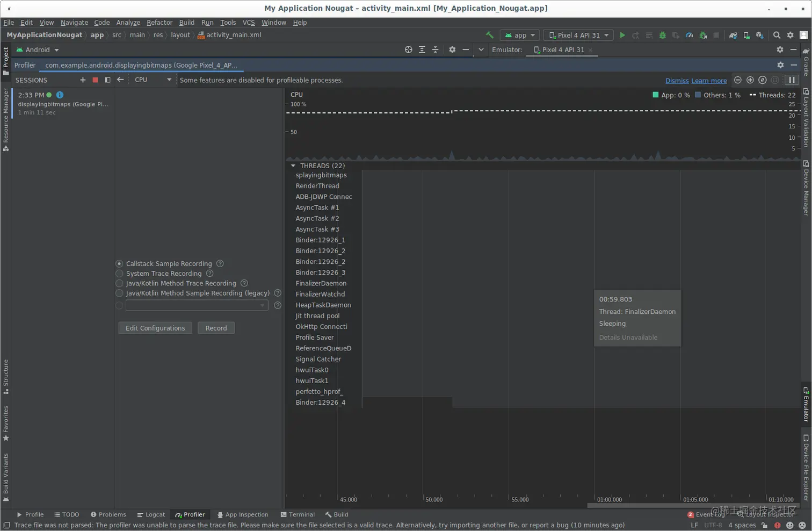Zoom out the profiler timeline
The height and width of the screenshot is (531, 812).
point(738,80)
